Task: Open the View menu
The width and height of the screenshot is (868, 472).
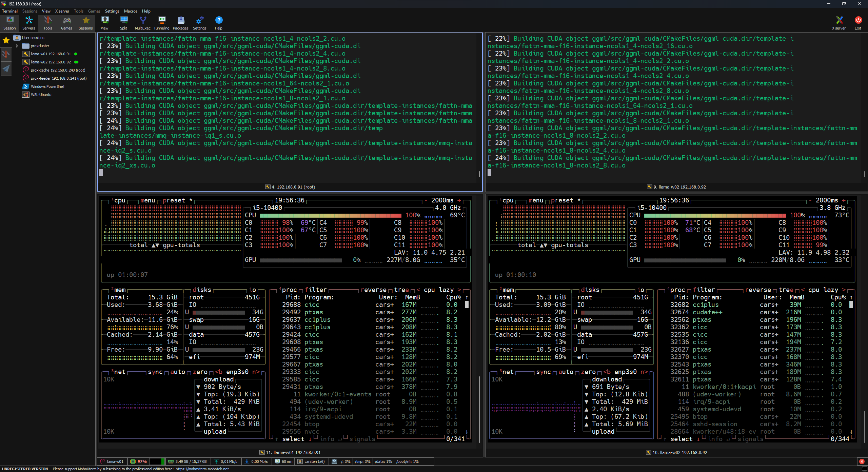Action: tap(46, 11)
